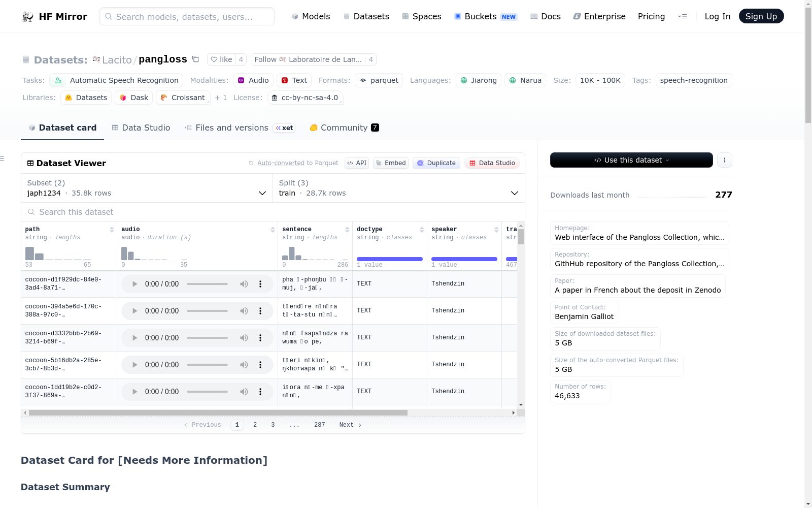
Task: Go to page 2 of the viewer
Action: pos(255,425)
